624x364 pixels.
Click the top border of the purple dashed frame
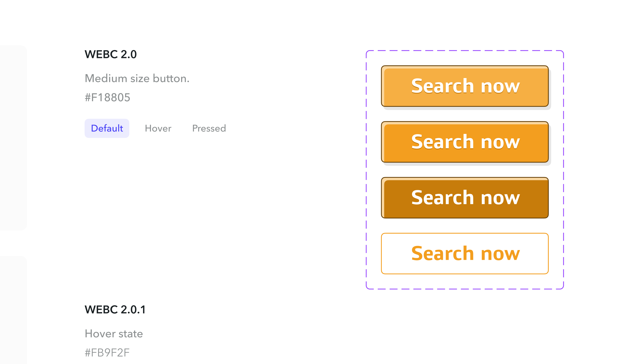click(x=465, y=51)
